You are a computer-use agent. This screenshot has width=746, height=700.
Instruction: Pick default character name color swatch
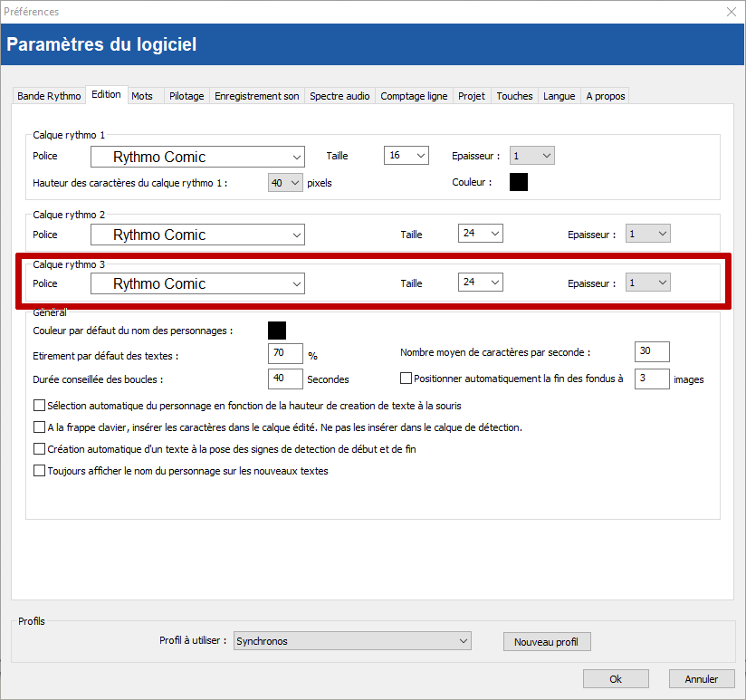(277, 331)
